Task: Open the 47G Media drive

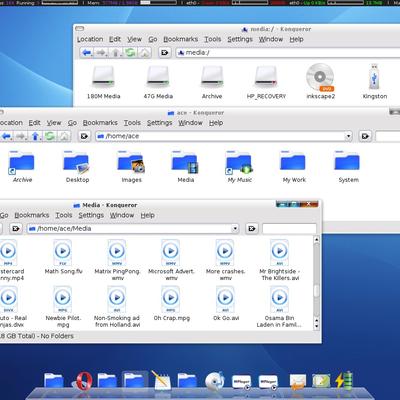Action: point(158,82)
